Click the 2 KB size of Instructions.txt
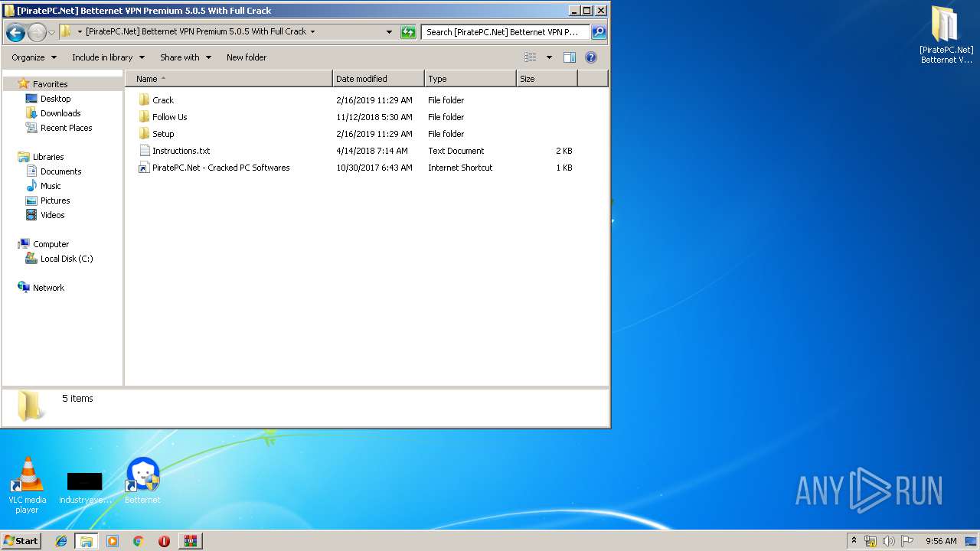 (564, 151)
